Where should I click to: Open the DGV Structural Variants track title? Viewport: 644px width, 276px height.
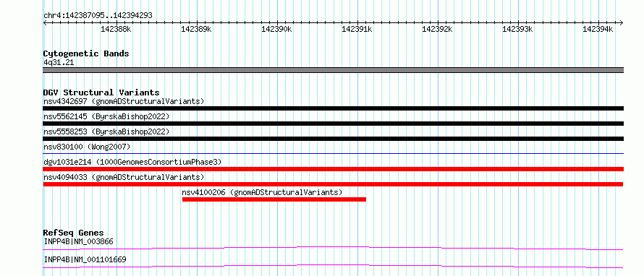pos(101,92)
